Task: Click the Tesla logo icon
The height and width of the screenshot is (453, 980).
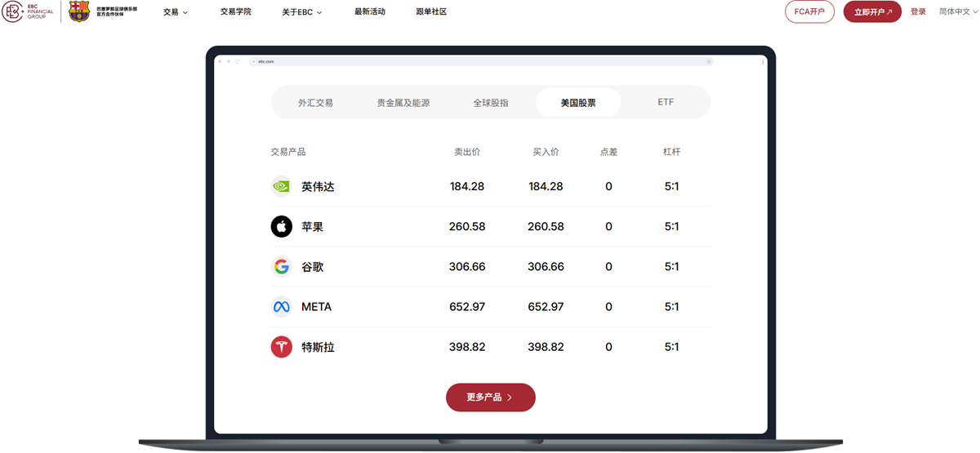Action: 281,347
